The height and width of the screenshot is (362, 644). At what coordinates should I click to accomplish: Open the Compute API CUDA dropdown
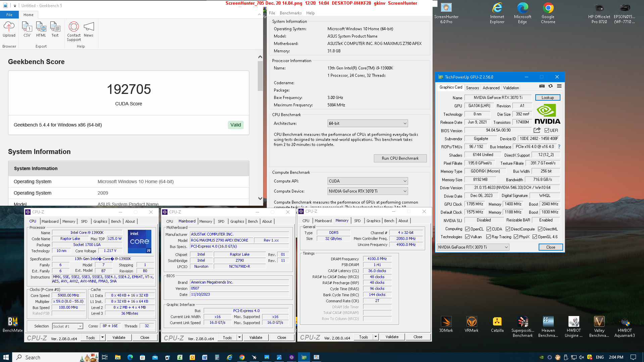click(367, 181)
